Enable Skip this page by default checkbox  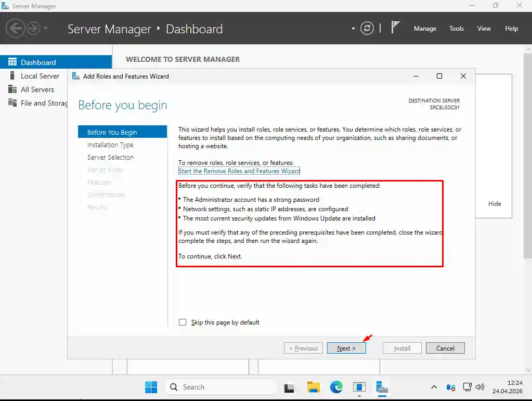(183, 322)
